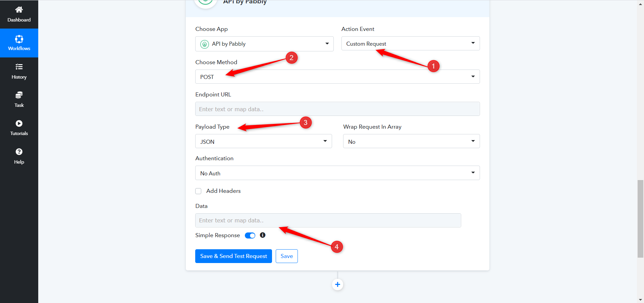Expand the Authentication dropdown
644x303 pixels.
tap(337, 173)
